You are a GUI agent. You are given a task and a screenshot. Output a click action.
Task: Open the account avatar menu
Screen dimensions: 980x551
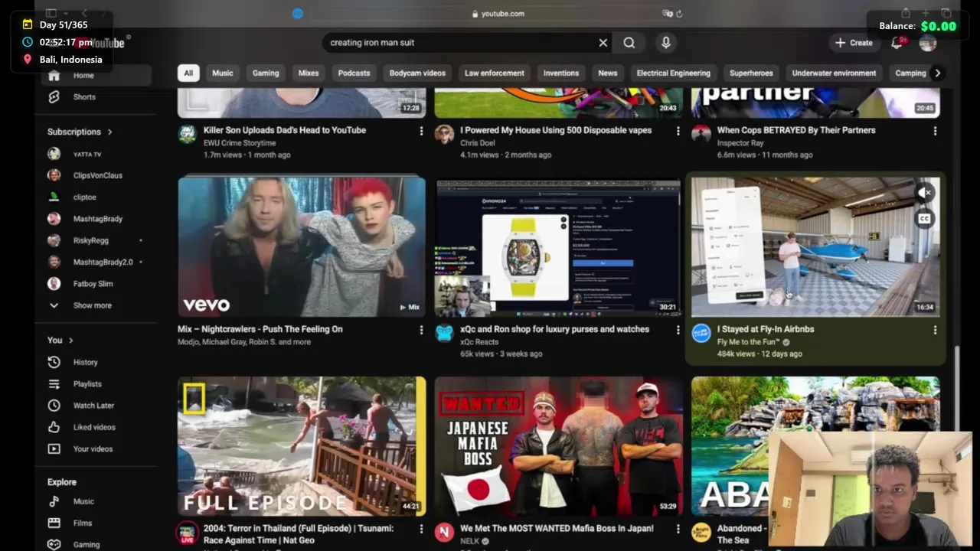pos(928,43)
